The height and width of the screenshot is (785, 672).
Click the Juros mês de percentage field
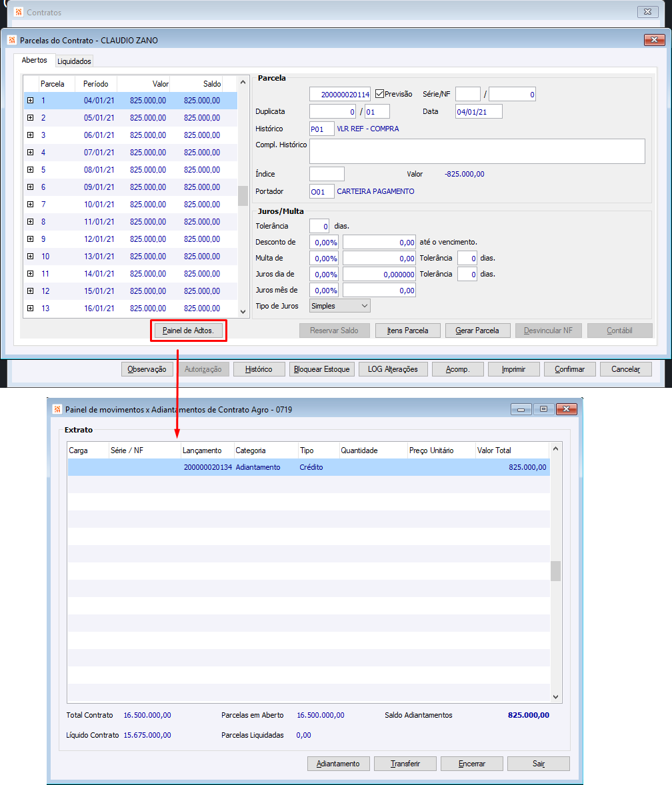coord(324,291)
